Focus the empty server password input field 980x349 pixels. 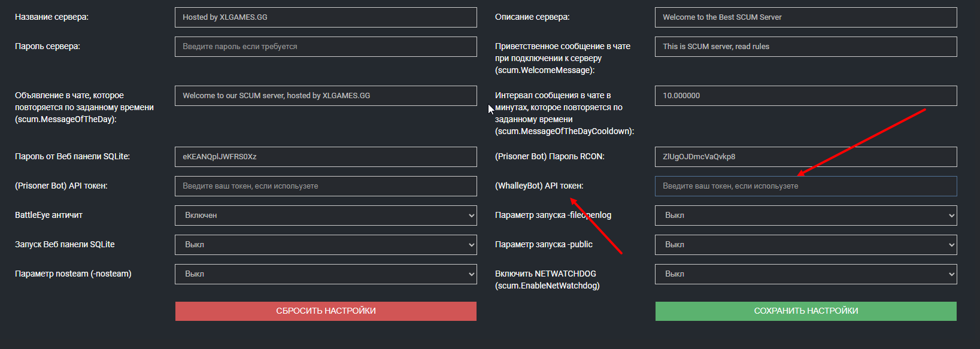coord(326,47)
